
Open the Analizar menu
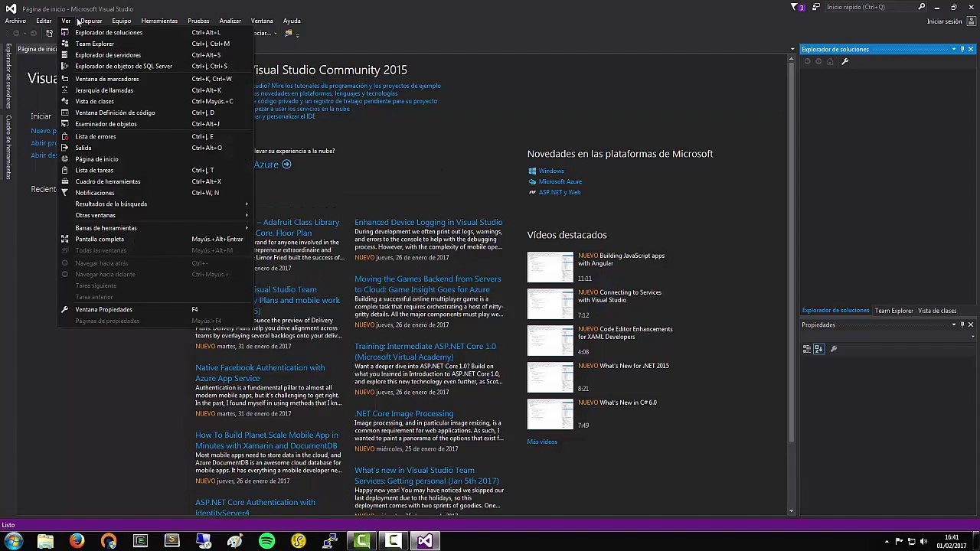tap(230, 21)
